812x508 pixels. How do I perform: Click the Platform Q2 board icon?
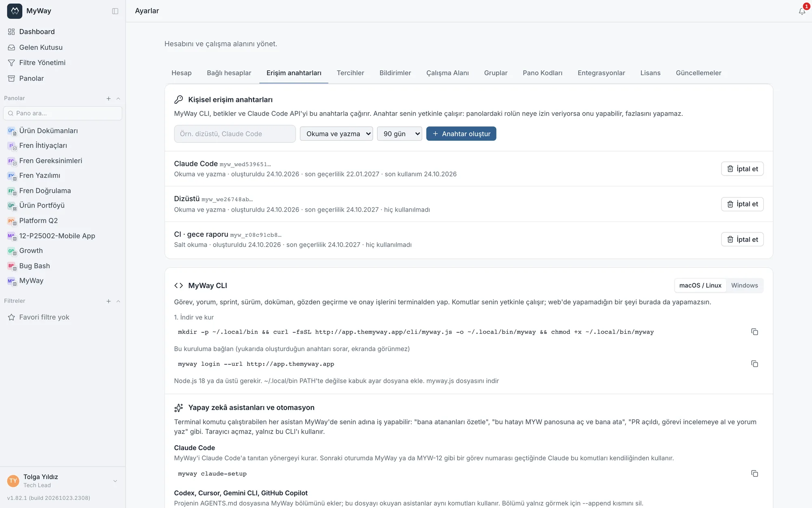(12, 221)
